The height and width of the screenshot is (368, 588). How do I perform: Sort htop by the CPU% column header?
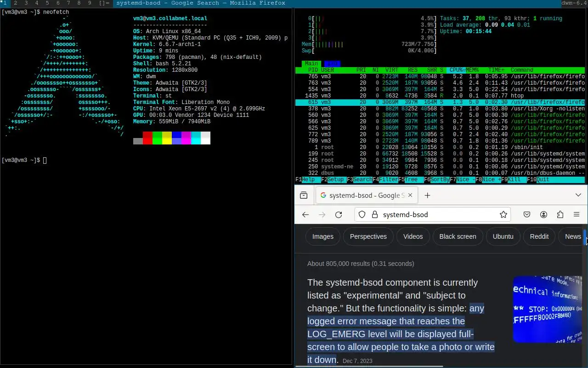coord(456,70)
